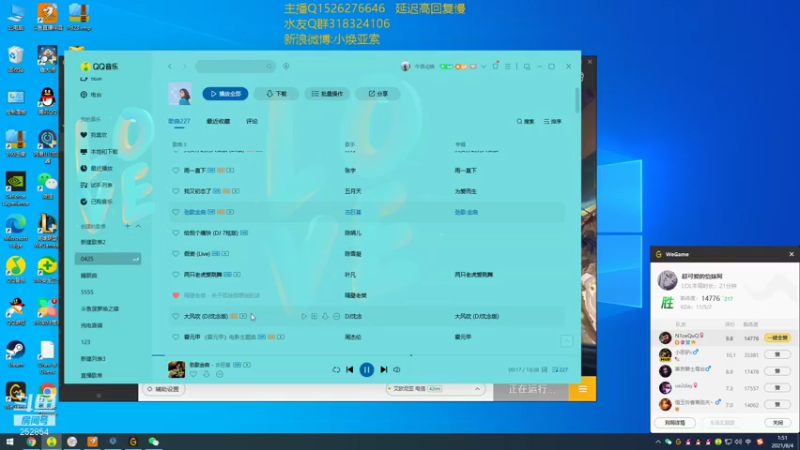The width and height of the screenshot is (800, 450).
Task: Pause the current song in QQ Music
Action: pos(366,369)
